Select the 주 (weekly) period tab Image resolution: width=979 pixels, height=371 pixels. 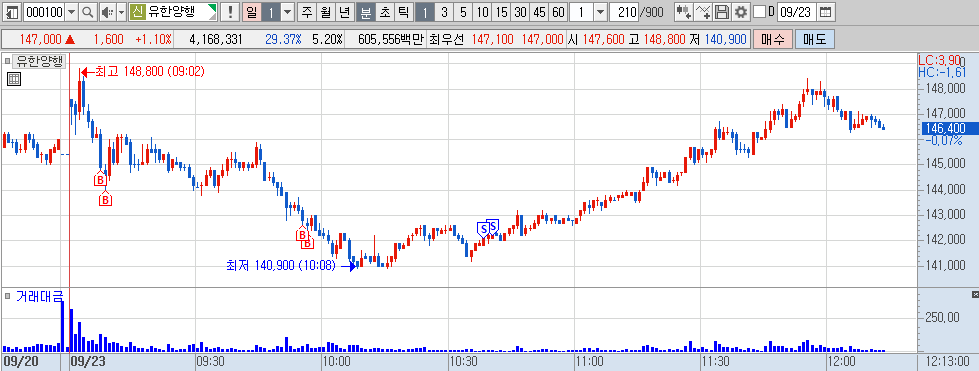coord(307,12)
